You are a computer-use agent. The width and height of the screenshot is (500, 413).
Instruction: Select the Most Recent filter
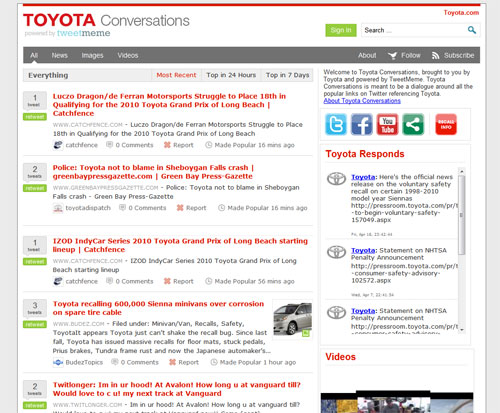point(176,75)
